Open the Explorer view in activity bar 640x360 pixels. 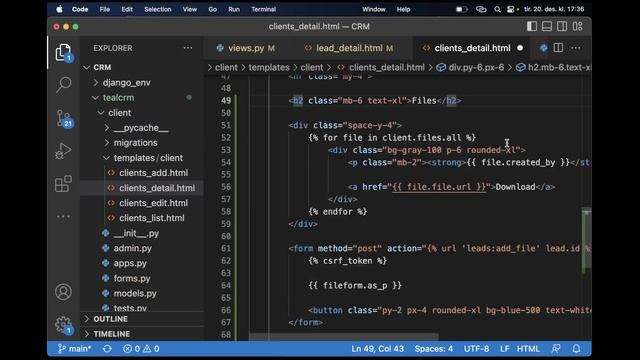[x=63, y=53]
